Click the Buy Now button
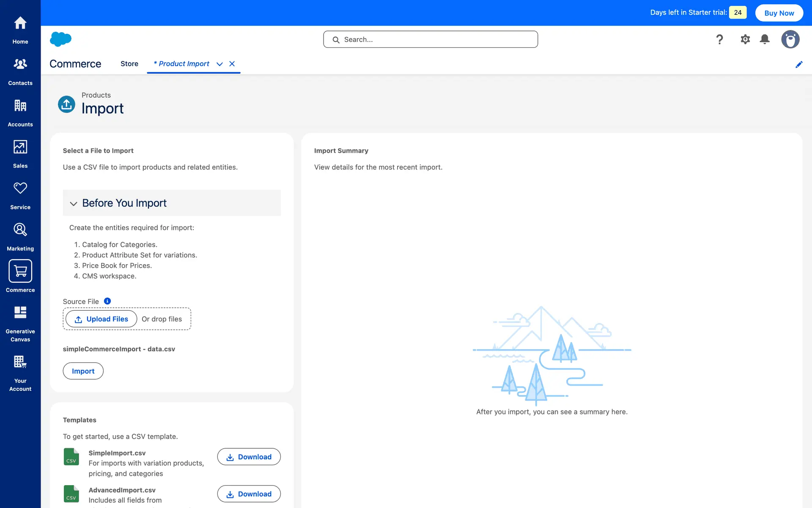812x508 pixels. (779, 13)
